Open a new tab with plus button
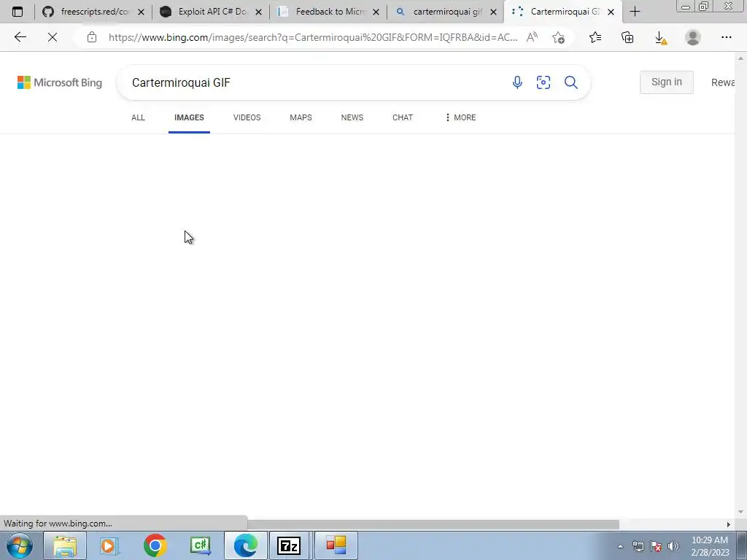 click(x=635, y=12)
